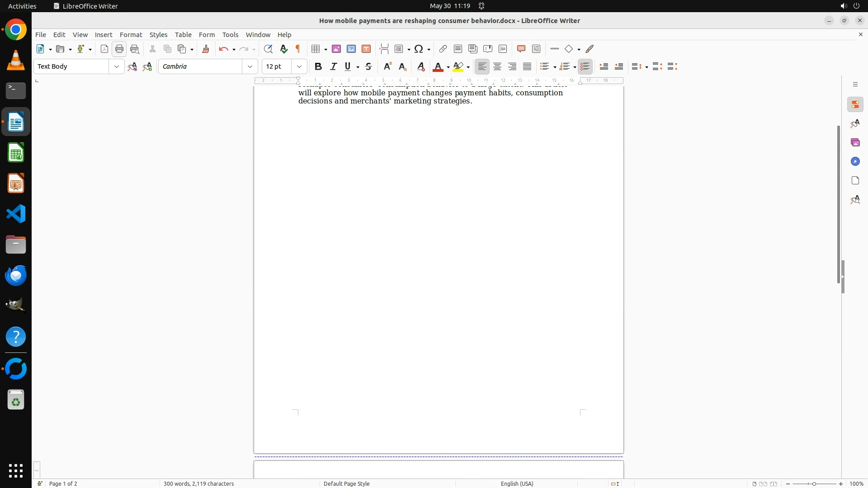
Task: Click the Insert Image icon
Action: (x=336, y=49)
